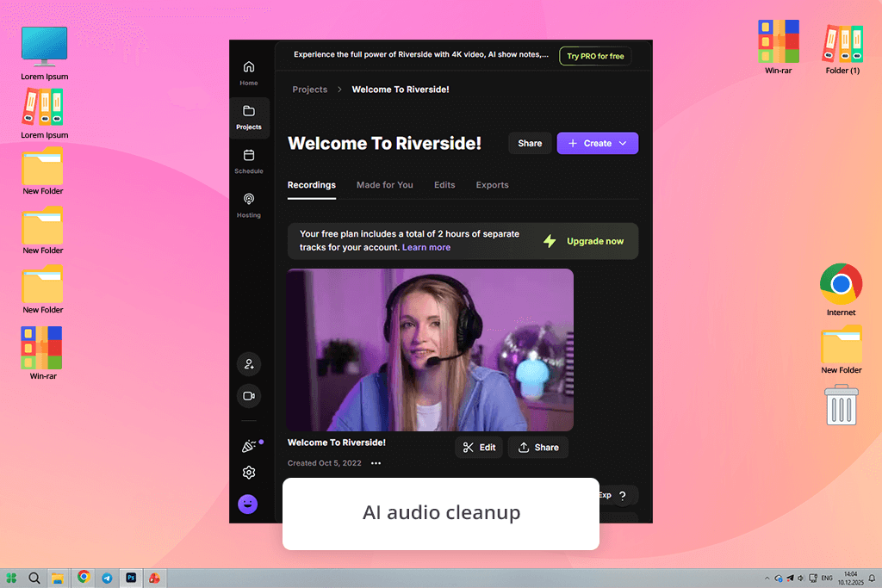Open the Hosting section in sidebar
The image size is (882, 588).
tap(249, 206)
